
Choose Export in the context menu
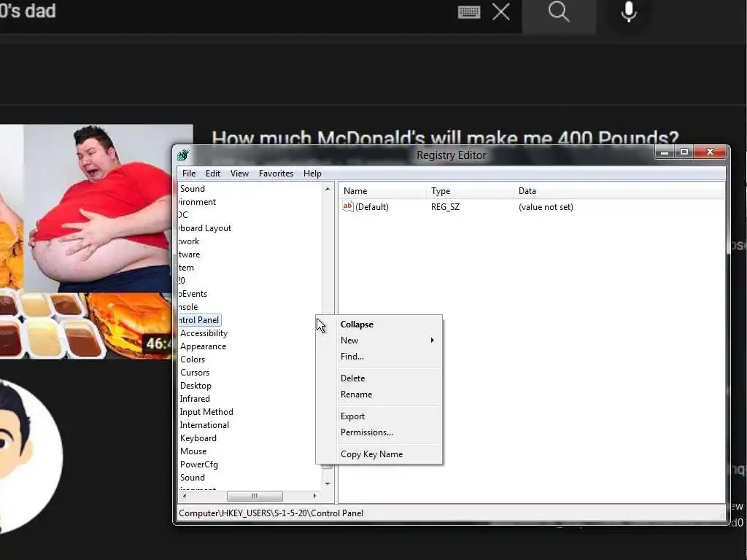pos(379,416)
